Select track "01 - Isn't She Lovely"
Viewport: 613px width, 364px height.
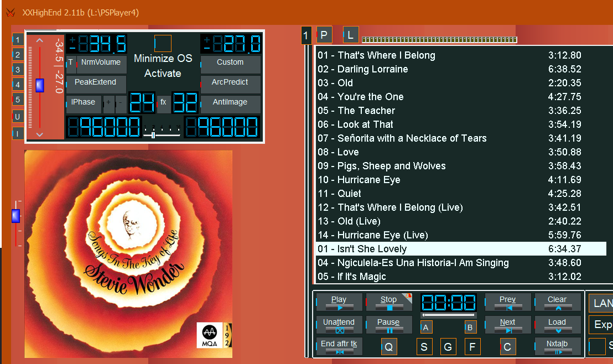pos(461,249)
